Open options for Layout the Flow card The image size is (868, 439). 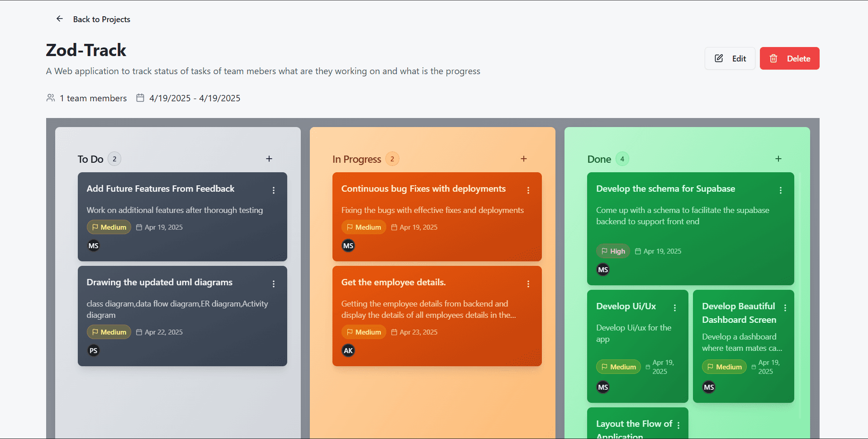click(x=678, y=425)
